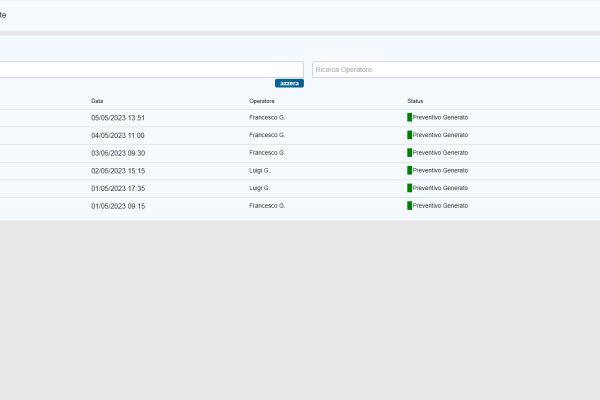Click Preventivo Generato status in 02/05/2023 row
This screenshot has width=600, height=400.
pos(440,170)
